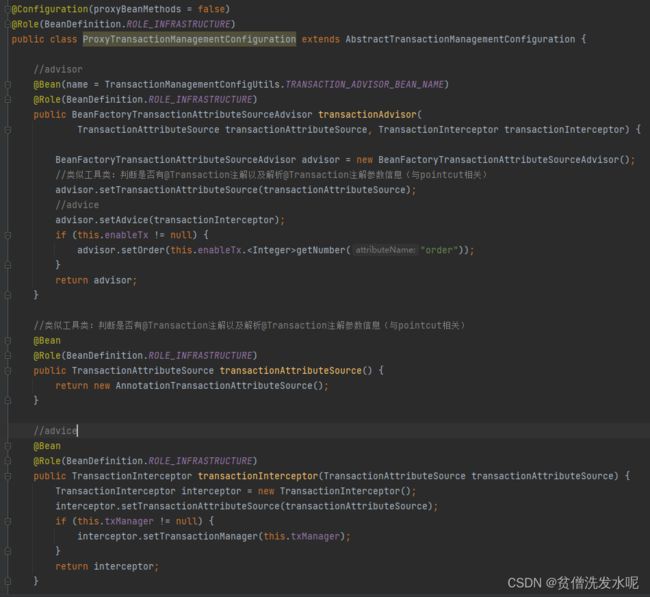Toggle fold marker beside @Bean(name = TransactionManagementConfigUtils line

[7, 85]
